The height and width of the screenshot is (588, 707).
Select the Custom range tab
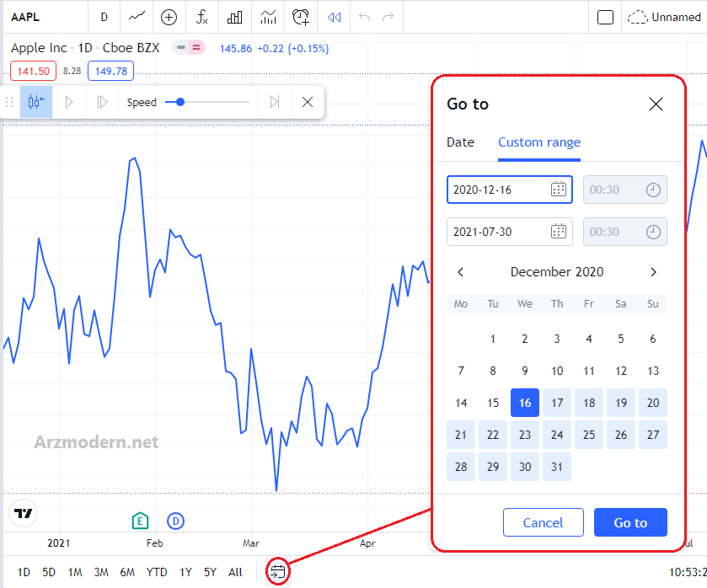tap(539, 142)
